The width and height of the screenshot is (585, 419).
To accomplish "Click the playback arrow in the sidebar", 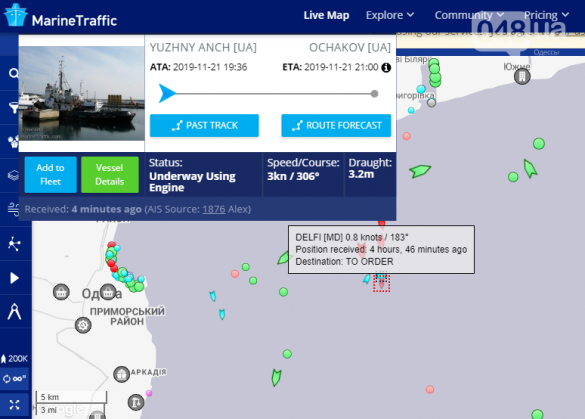I will pos(14,278).
